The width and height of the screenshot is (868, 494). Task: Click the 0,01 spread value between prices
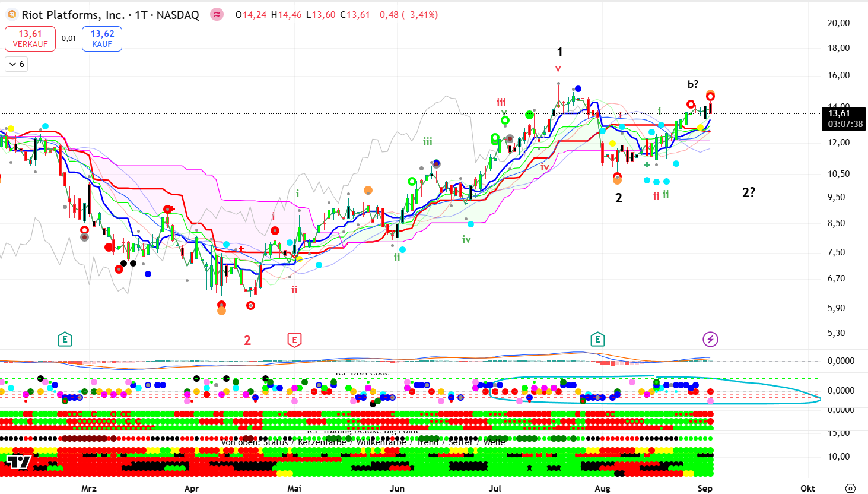pyautogui.click(x=69, y=39)
